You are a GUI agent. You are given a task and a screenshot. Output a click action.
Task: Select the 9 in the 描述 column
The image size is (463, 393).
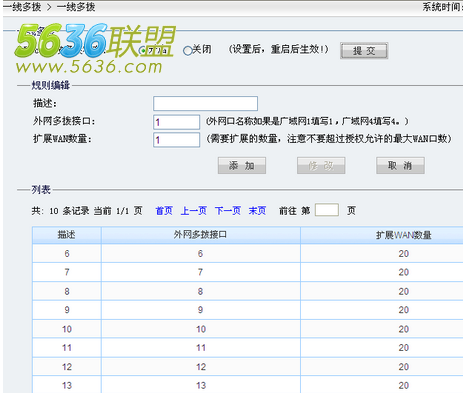67,310
